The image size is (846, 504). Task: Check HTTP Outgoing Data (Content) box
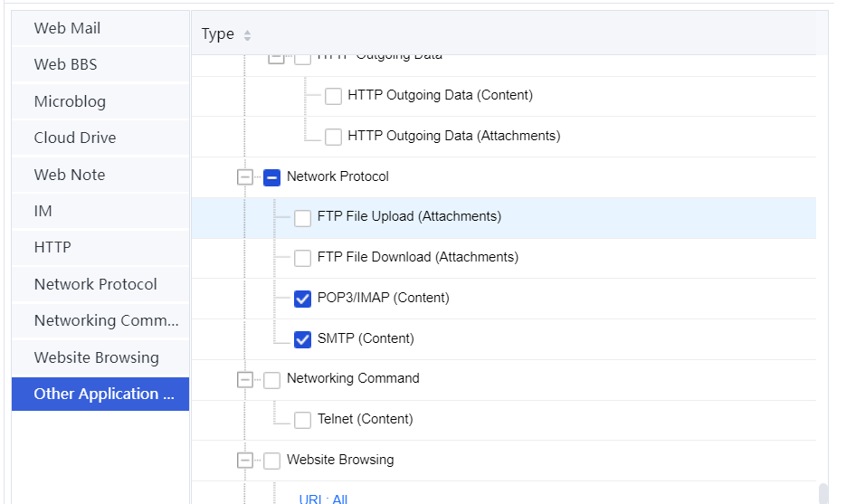(333, 96)
